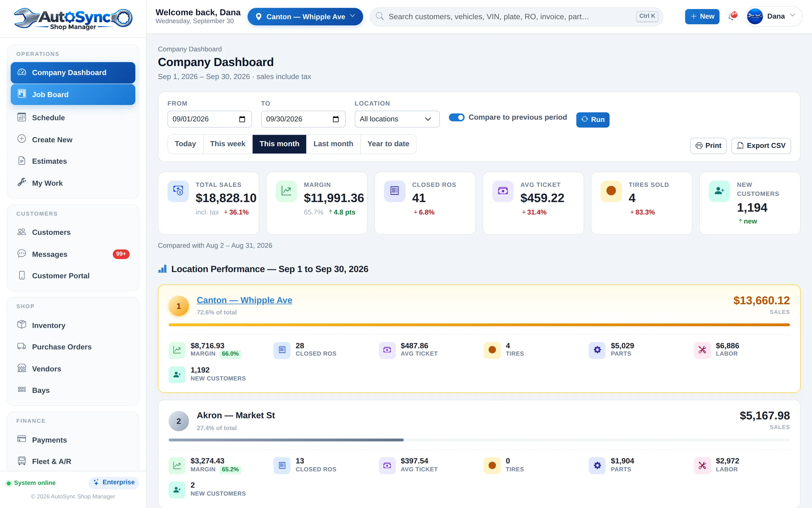Click the Purchase Orders truck icon
The height and width of the screenshot is (508, 812).
(x=22, y=346)
